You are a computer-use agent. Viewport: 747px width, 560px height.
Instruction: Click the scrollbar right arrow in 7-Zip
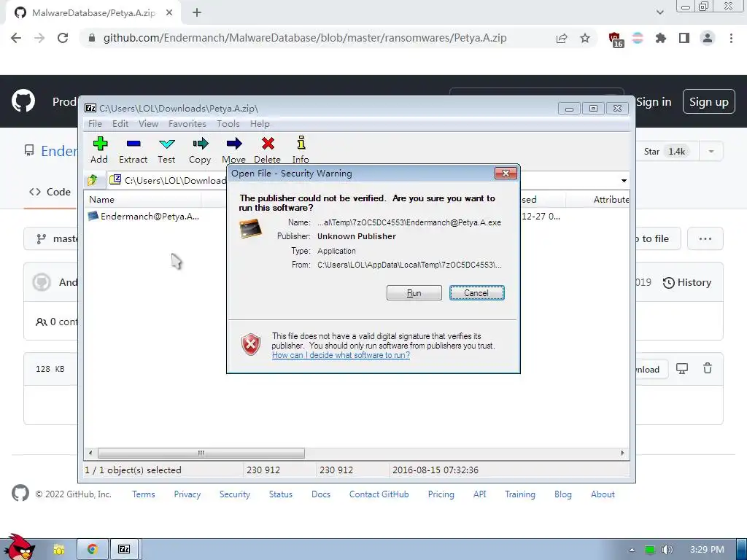coord(622,453)
